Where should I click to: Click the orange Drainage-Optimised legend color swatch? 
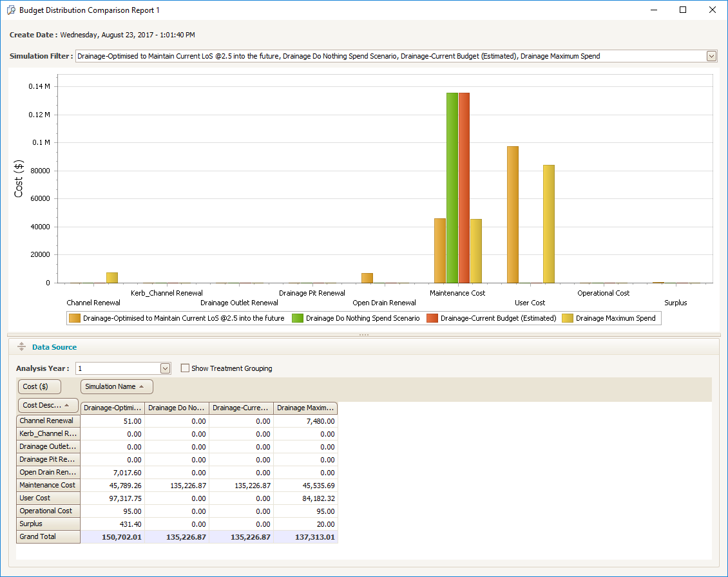[75, 318]
